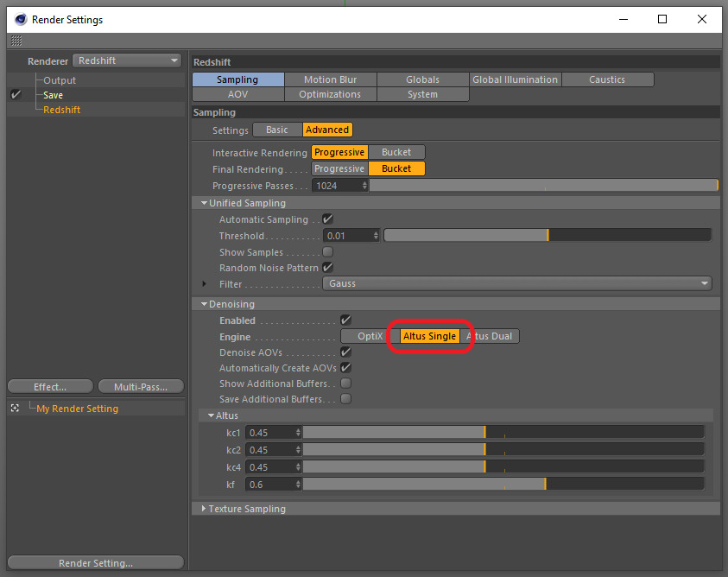The height and width of the screenshot is (577, 728).
Task: Uncheck Random Noise Pattern
Action: (327, 268)
